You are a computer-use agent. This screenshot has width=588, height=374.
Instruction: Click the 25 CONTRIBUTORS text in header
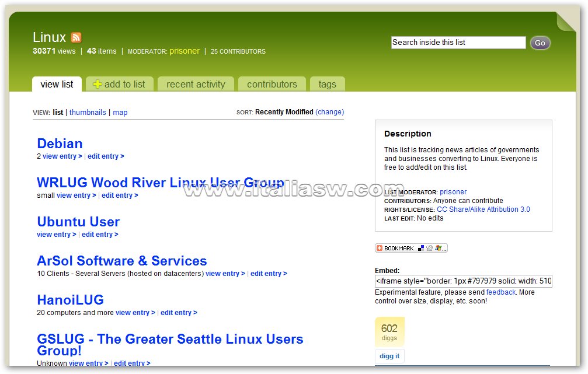pos(238,51)
